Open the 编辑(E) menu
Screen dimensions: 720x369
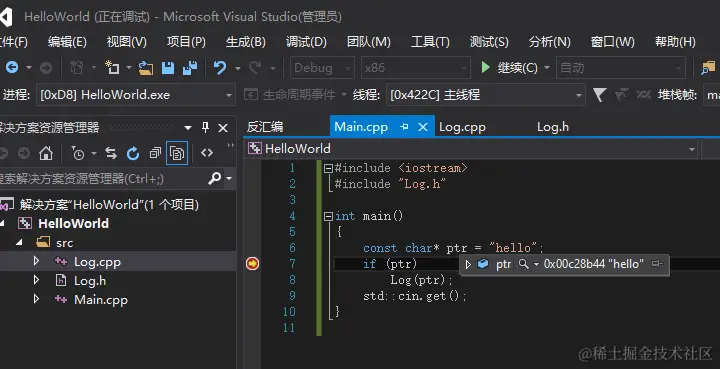(x=67, y=42)
